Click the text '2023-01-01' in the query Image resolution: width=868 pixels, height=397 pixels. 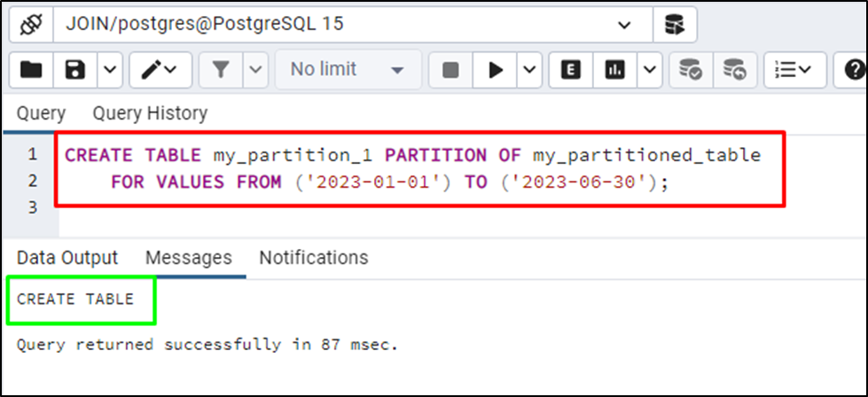(372, 182)
